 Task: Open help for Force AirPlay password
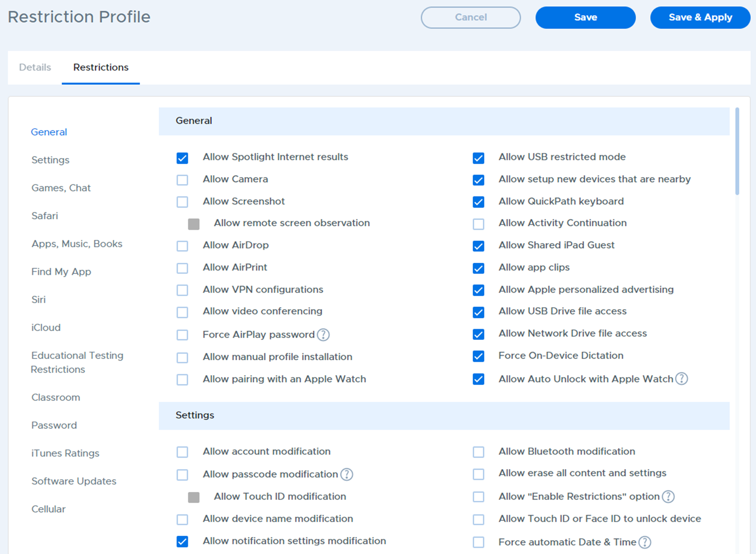click(323, 335)
